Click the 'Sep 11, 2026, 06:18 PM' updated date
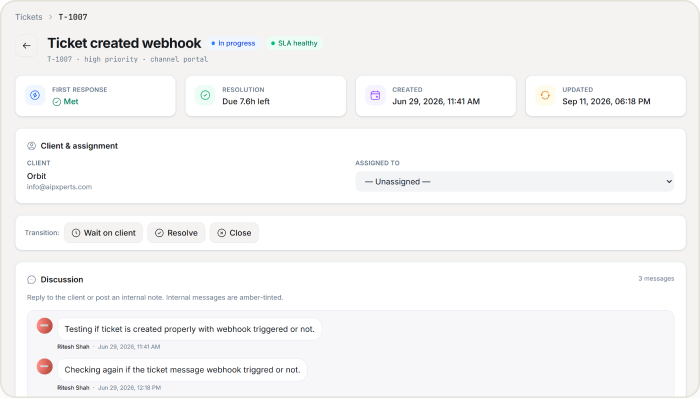This screenshot has height=398, width=700. [606, 102]
